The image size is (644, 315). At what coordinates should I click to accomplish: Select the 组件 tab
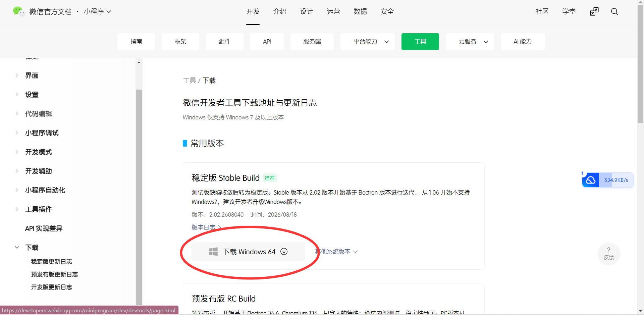225,42
